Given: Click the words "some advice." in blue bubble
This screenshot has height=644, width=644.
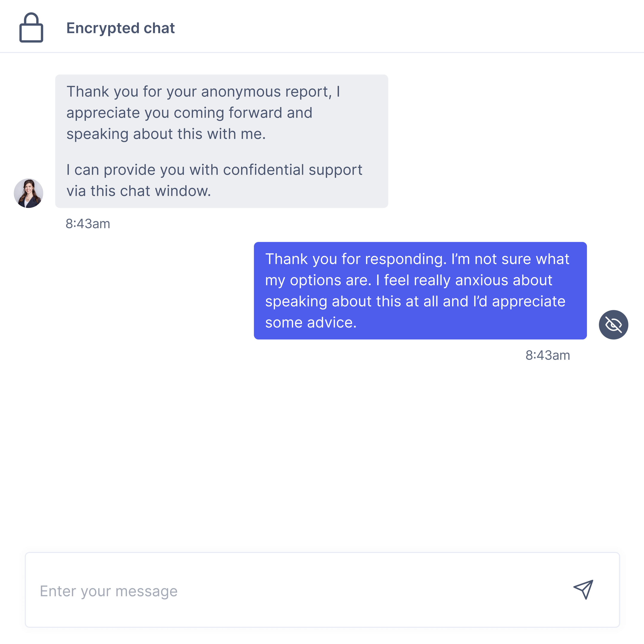Looking at the screenshot, I should [311, 323].
